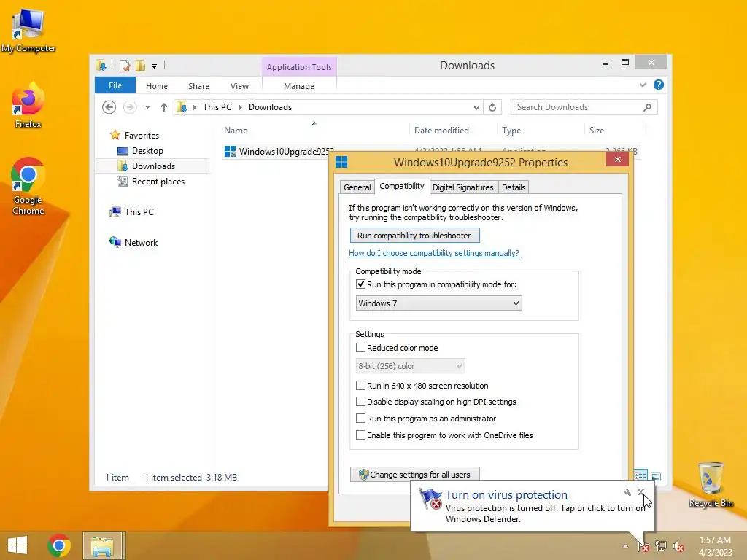Screen dimensions: 747x560
Task: Check Disable display scaling on high DPI
Action: (x=360, y=402)
